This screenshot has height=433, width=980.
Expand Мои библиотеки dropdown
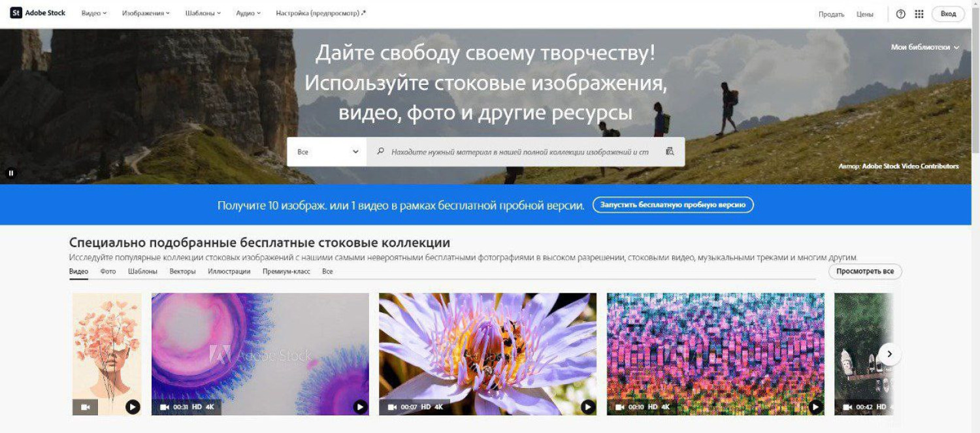coord(924,47)
